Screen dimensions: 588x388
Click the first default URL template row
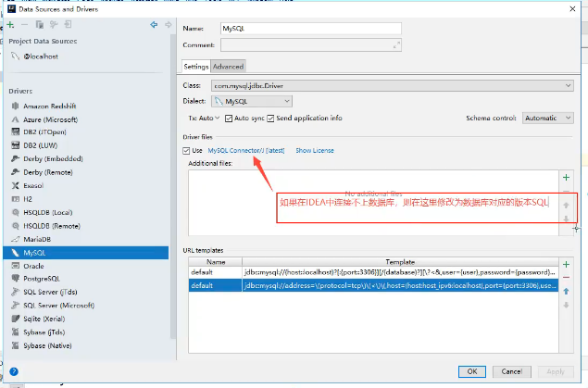(373, 272)
